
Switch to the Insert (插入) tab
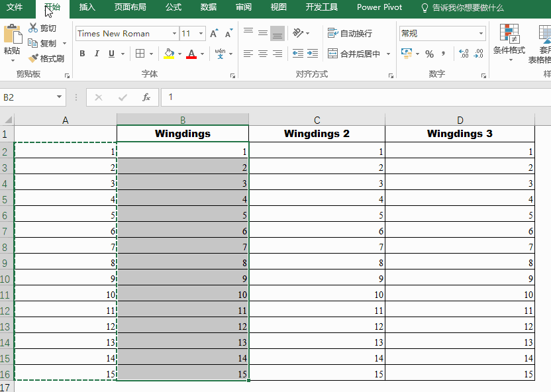click(x=87, y=7)
